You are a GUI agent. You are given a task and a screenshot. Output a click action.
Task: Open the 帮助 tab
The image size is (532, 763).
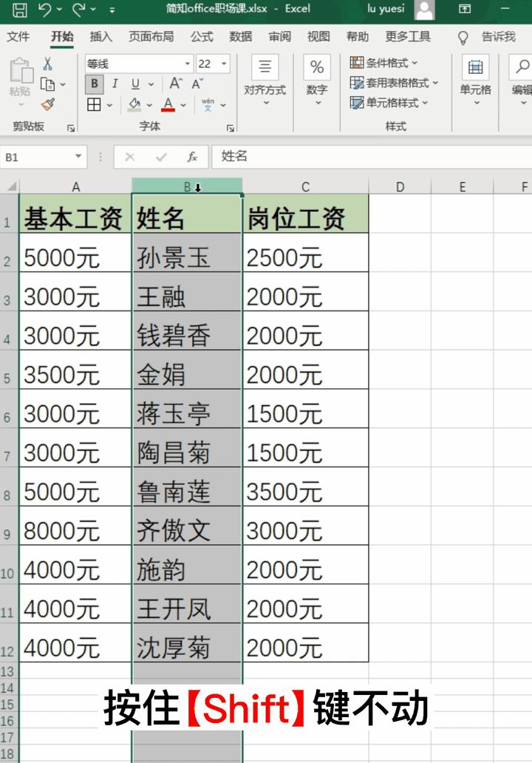point(358,36)
